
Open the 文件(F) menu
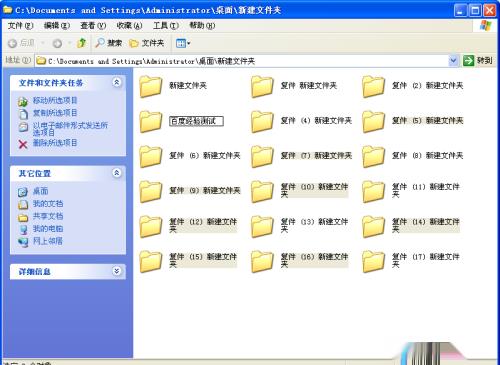tap(21, 25)
